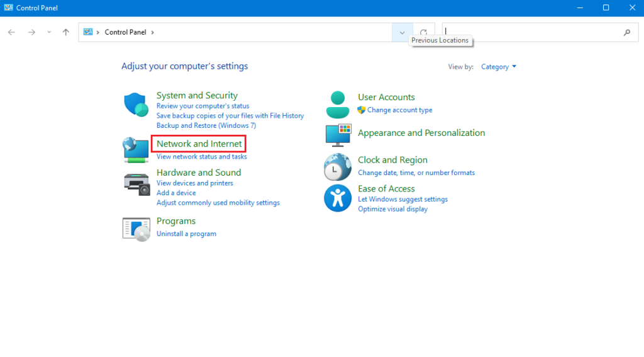The width and height of the screenshot is (644, 357).
Task: Click the System and Security shield icon
Action: coord(135,105)
